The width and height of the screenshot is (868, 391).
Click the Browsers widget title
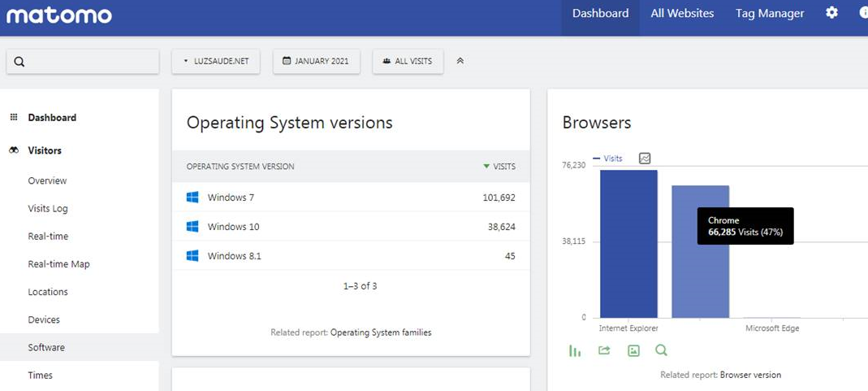coord(597,123)
